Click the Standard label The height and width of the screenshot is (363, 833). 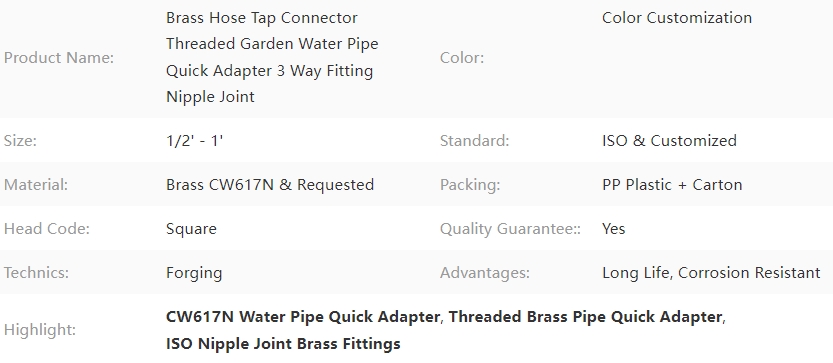tap(474, 141)
